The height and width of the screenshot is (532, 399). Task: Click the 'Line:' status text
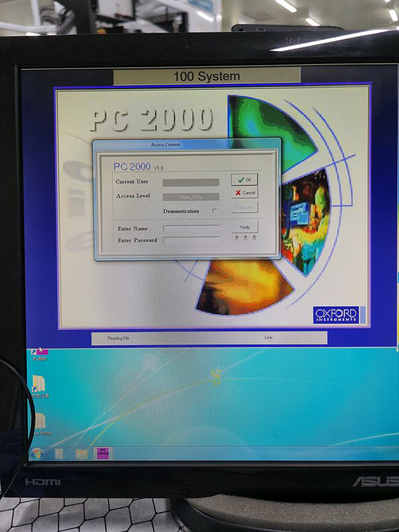click(x=269, y=337)
